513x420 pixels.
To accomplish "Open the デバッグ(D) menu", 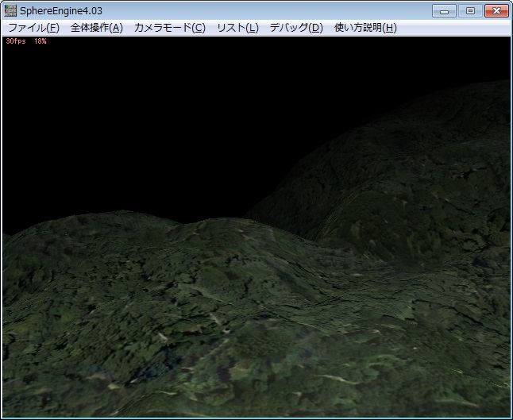I will 296,28.
